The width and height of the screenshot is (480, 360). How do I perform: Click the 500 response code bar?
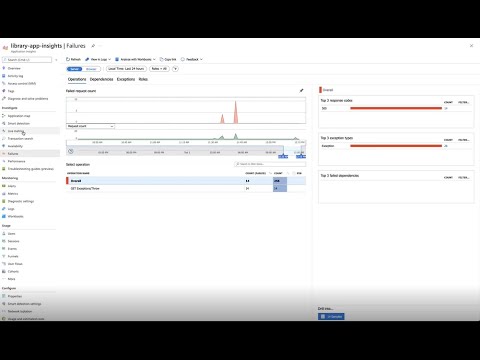(x=396, y=108)
